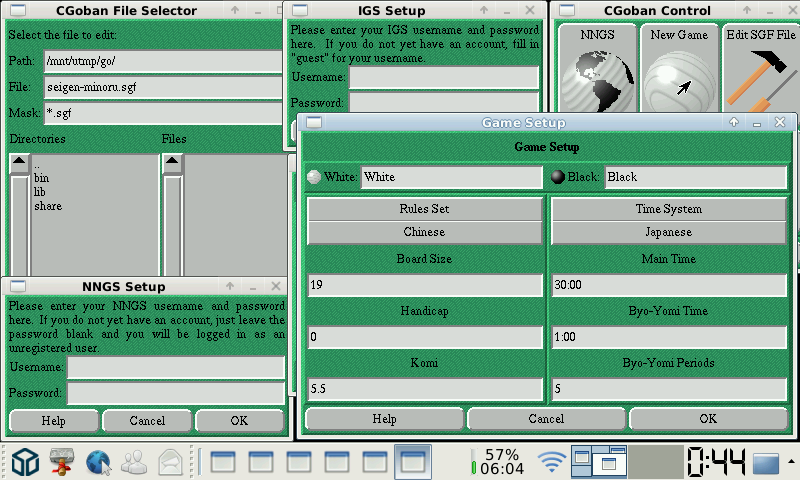The width and height of the screenshot is (800, 480).
Task: Confirm Game Setup with OK
Action: [x=708, y=419]
